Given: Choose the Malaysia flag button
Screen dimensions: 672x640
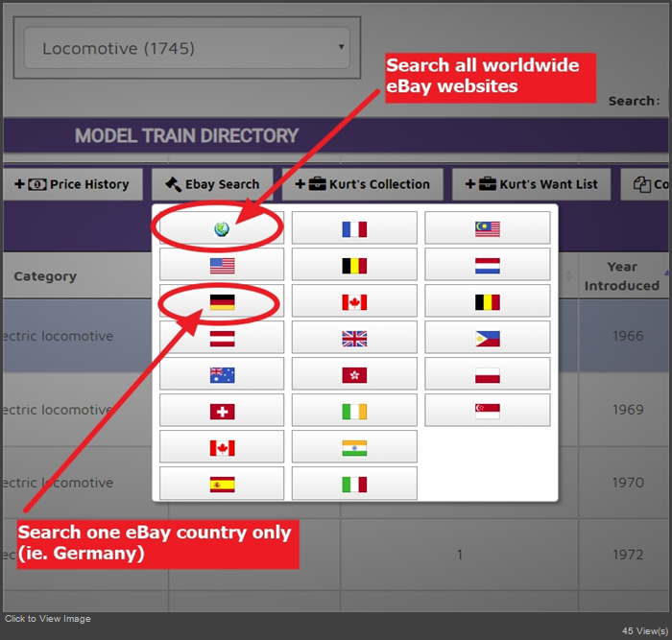Looking at the screenshot, I should click(x=488, y=228).
